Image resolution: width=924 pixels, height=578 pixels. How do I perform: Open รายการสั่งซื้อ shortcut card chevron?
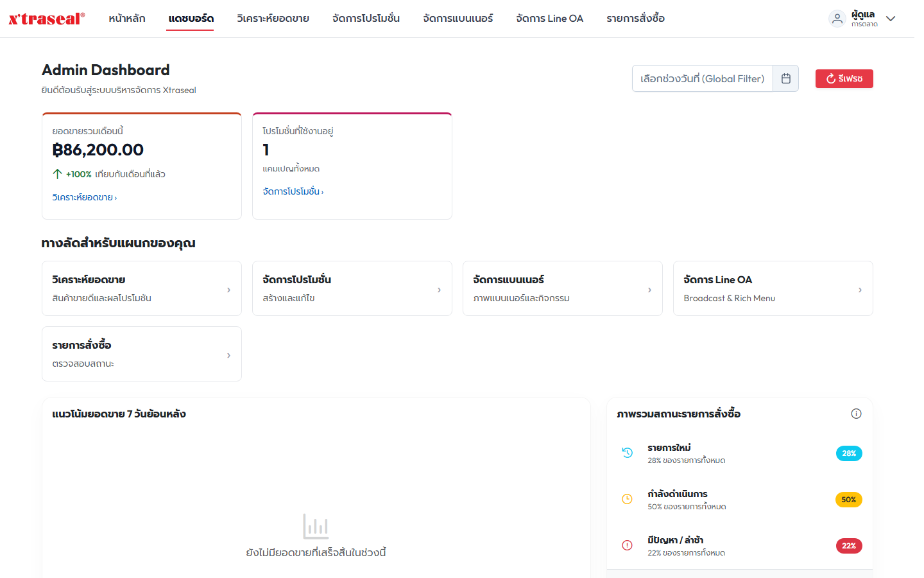coord(228,355)
